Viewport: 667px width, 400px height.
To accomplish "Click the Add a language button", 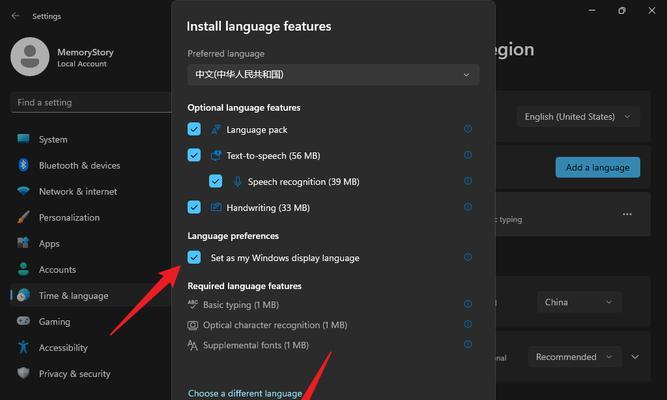I will (x=598, y=167).
